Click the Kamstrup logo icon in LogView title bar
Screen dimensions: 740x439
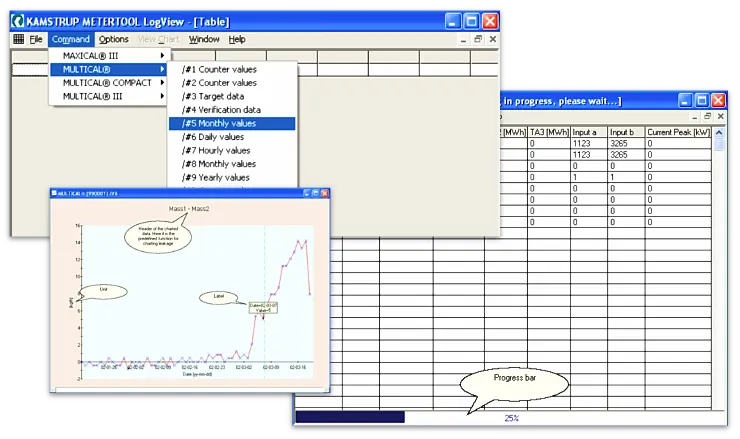18,22
